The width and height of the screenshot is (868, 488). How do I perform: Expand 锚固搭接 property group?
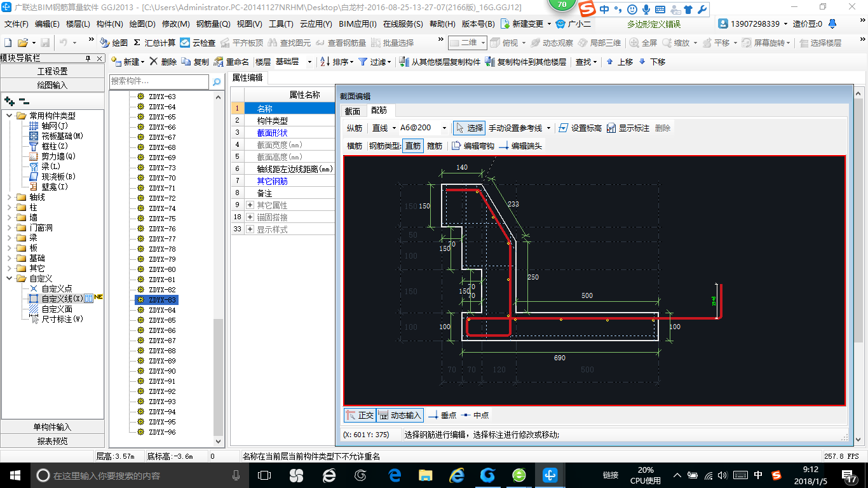(251, 217)
